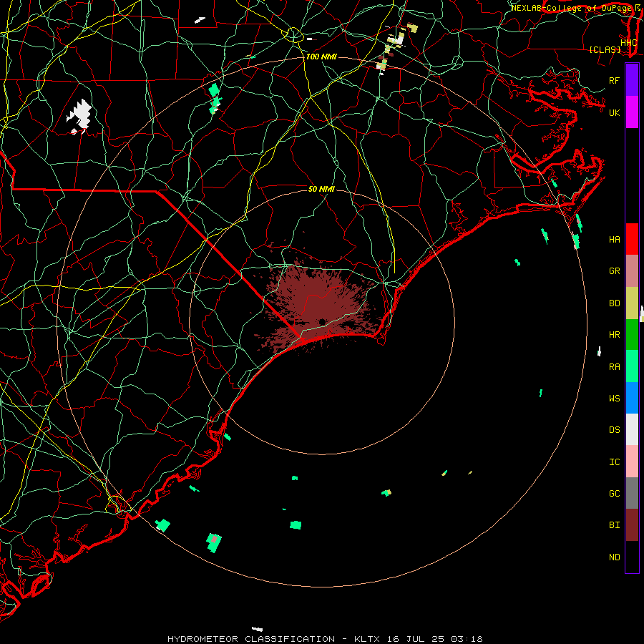Click the 'HR' legend label
Image resolution: width=644 pixels, height=644 pixels.
click(614, 335)
